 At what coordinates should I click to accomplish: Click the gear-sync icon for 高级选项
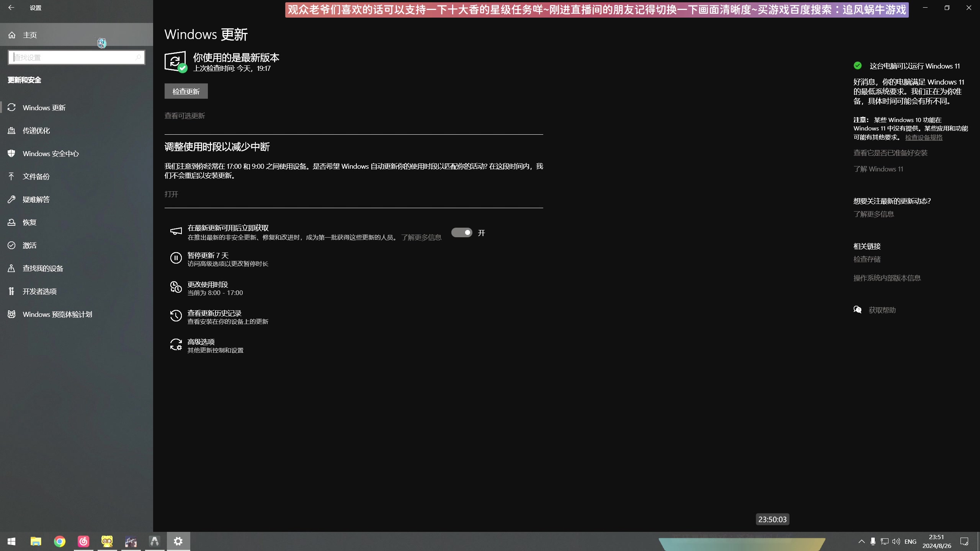(x=176, y=344)
